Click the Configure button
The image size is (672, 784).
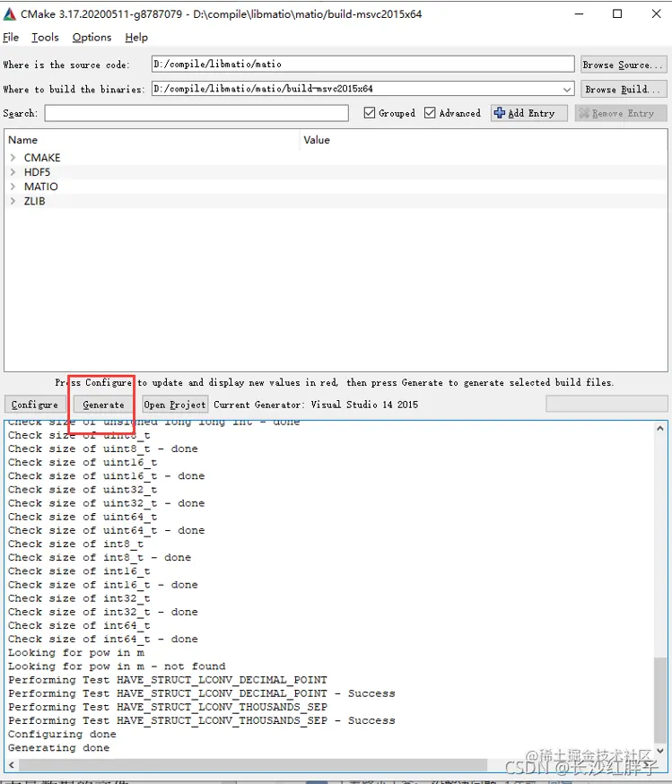(34, 405)
